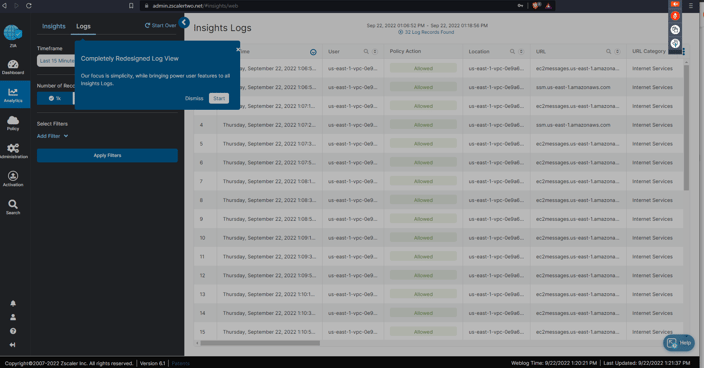Open the column chooser three-dots menu
The height and width of the screenshot is (368, 704).
point(684,52)
